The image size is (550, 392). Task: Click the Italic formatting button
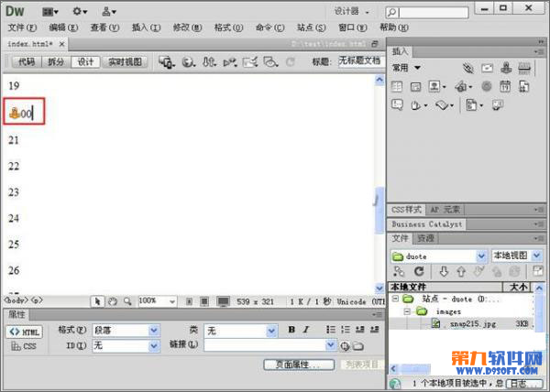click(x=305, y=330)
